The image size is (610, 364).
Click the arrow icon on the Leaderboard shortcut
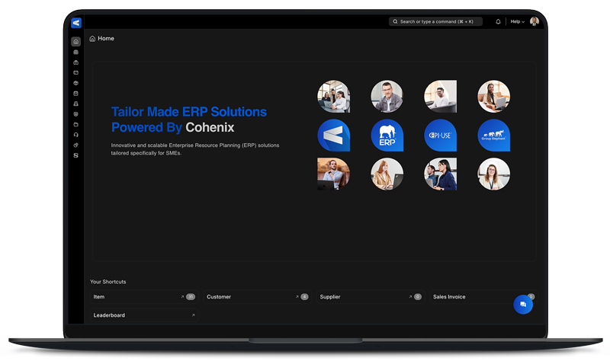click(x=193, y=315)
